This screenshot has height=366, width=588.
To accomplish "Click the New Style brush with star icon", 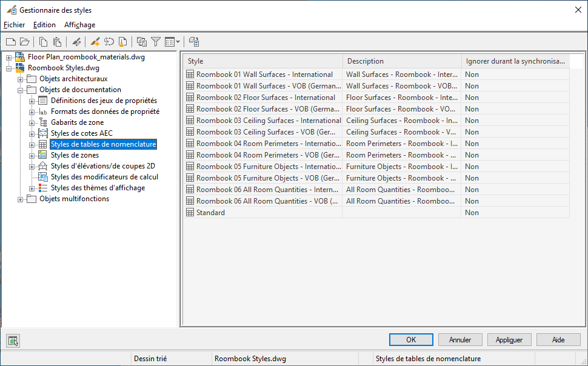I will click(95, 42).
